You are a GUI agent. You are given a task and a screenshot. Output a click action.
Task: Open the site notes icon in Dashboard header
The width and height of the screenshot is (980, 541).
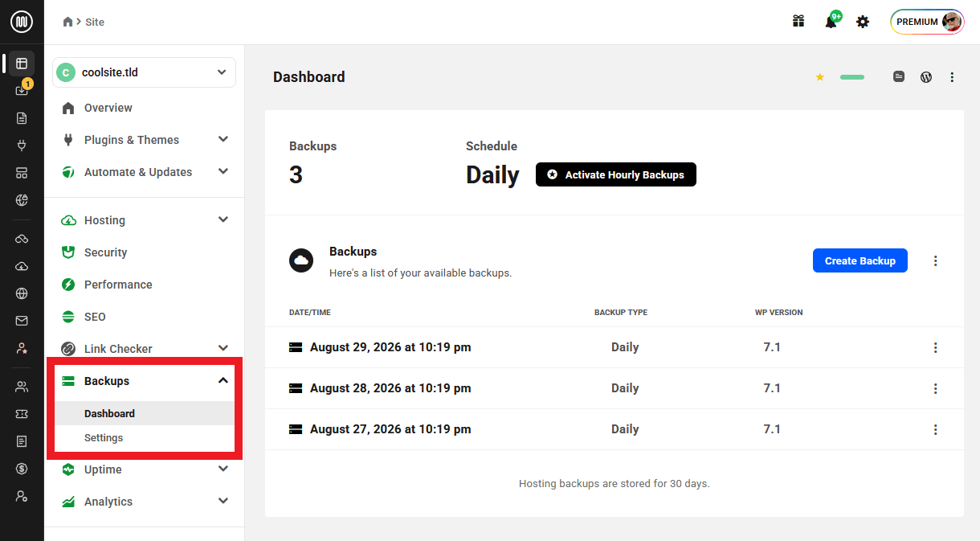(899, 77)
